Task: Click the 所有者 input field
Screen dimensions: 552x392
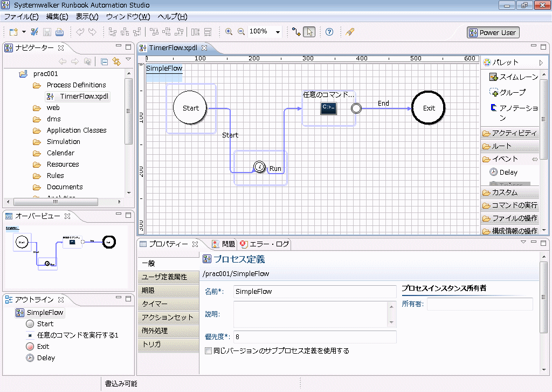Action: (480, 304)
